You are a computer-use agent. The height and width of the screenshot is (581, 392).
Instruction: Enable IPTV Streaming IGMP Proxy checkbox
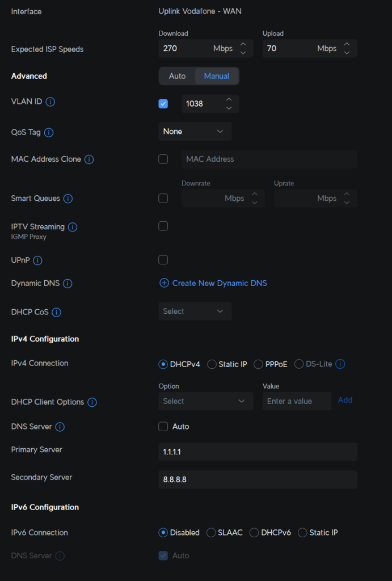[x=163, y=226]
